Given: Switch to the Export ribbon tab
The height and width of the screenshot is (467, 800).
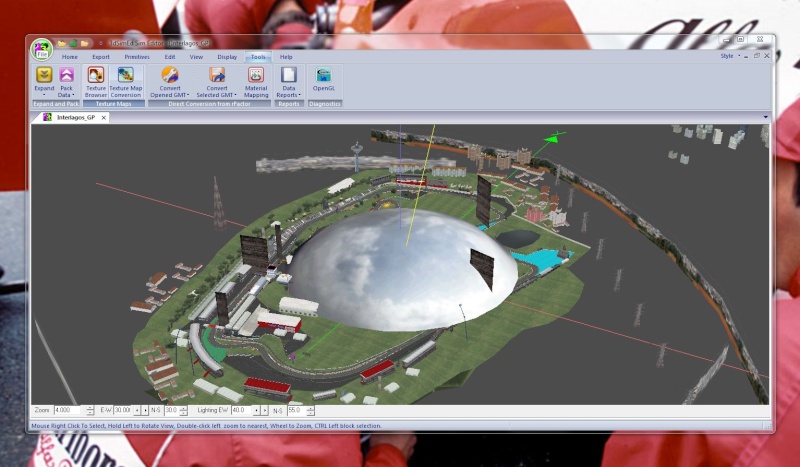Looking at the screenshot, I should pos(101,57).
